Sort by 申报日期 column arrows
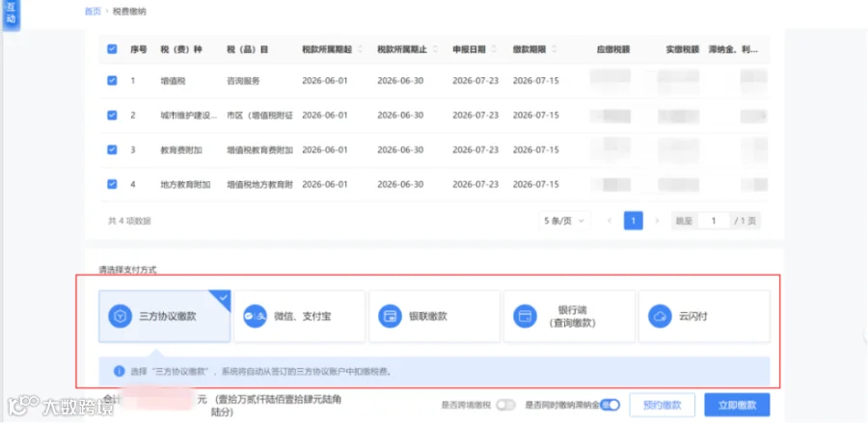The width and height of the screenshot is (868, 423). pos(493,49)
